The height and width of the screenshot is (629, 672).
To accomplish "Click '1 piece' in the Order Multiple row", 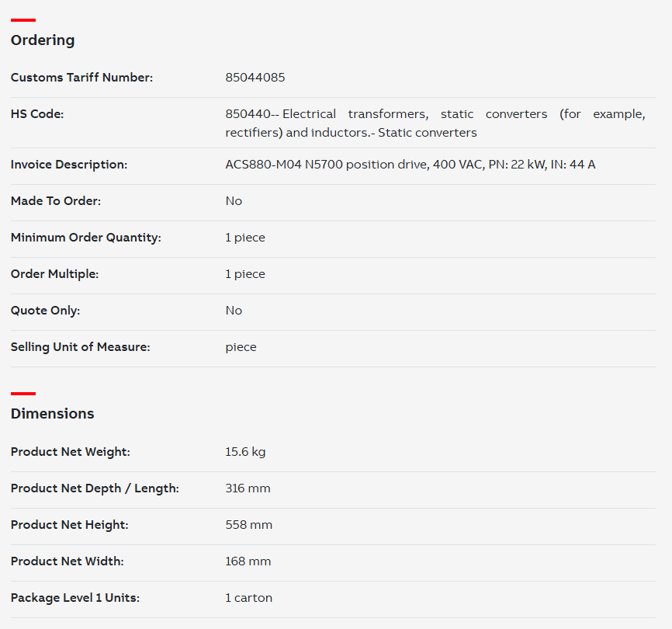I will click(x=245, y=273).
